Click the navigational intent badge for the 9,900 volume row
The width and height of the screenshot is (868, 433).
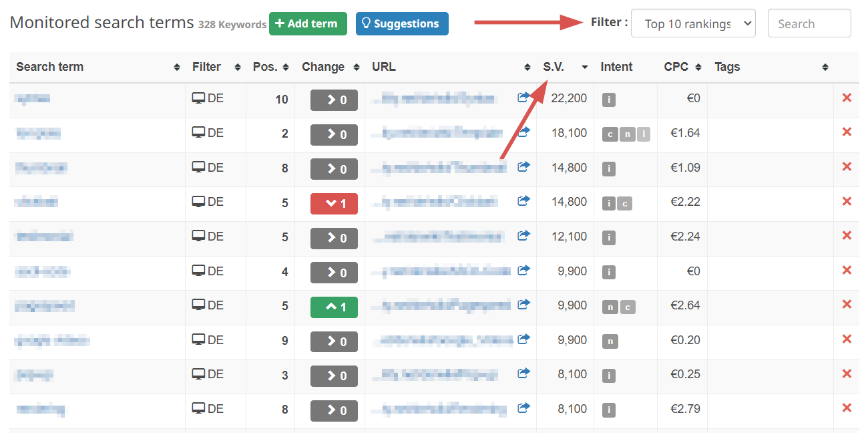(610, 341)
